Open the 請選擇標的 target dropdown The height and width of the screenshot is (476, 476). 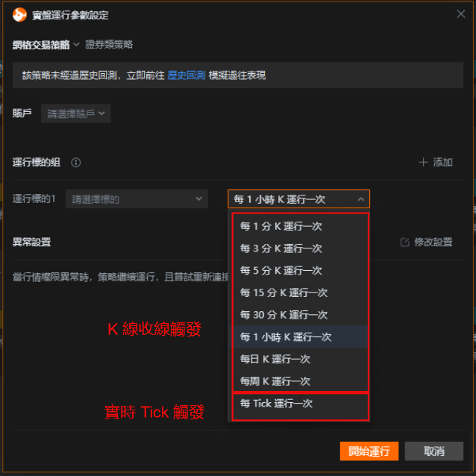pos(137,199)
